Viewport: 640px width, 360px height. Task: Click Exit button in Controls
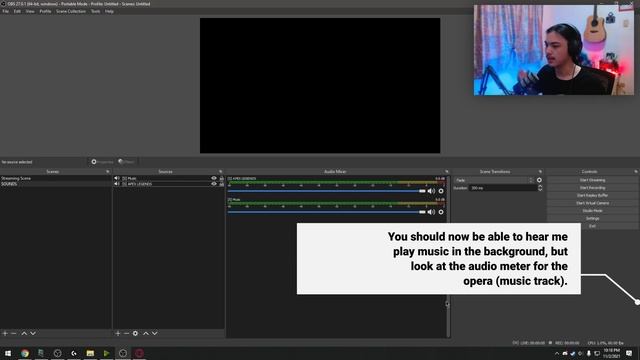(x=592, y=226)
